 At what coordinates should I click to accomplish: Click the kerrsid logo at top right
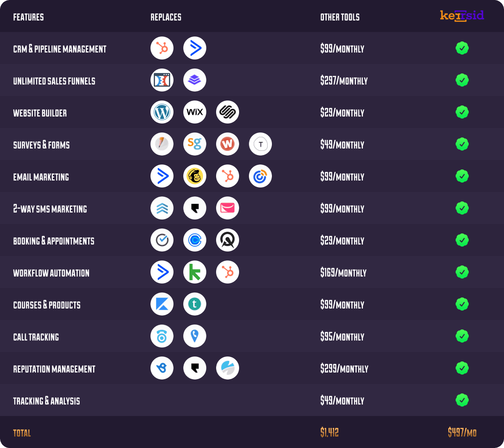[x=462, y=16]
